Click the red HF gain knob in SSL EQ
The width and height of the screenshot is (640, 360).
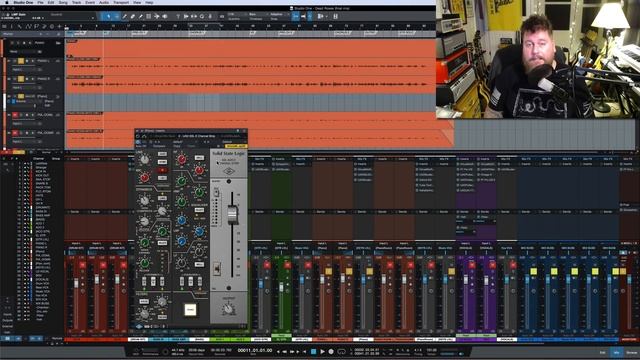tap(181, 160)
